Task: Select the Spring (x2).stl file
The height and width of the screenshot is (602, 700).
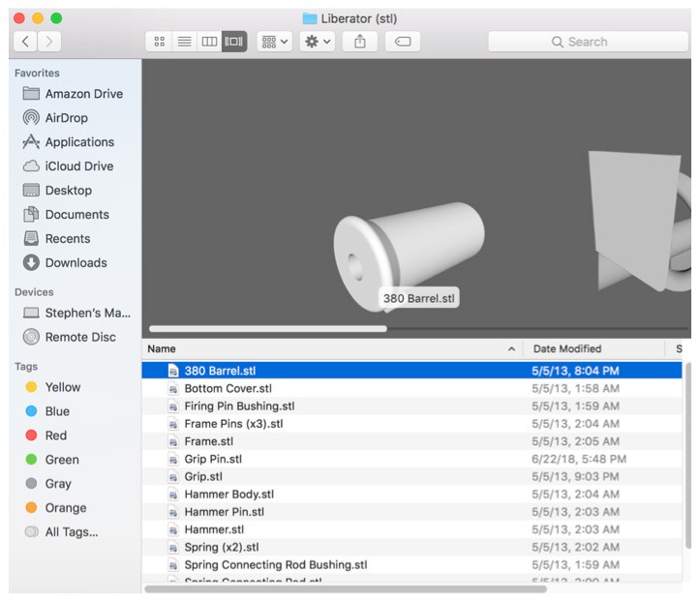Action: pyautogui.click(x=411, y=547)
